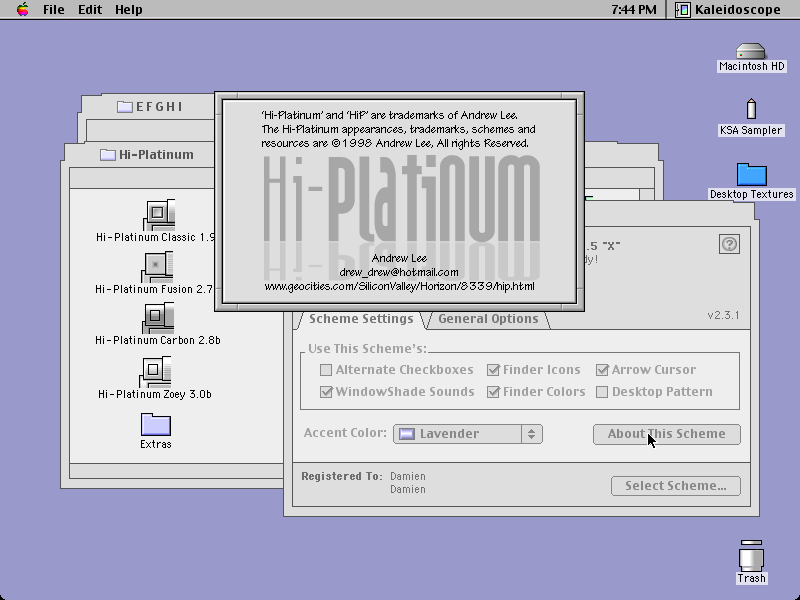Open the Extras folder icon

coord(156,424)
